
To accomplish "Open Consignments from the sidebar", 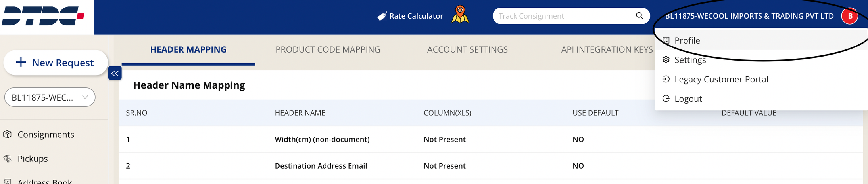I will point(46,135).
